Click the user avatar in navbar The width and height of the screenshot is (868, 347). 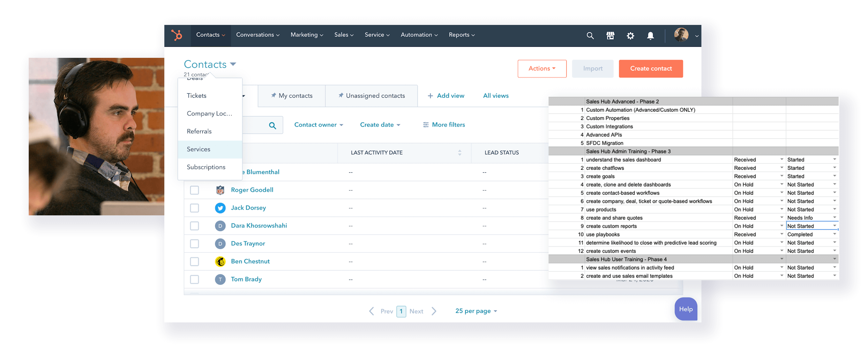pos(681,35)
